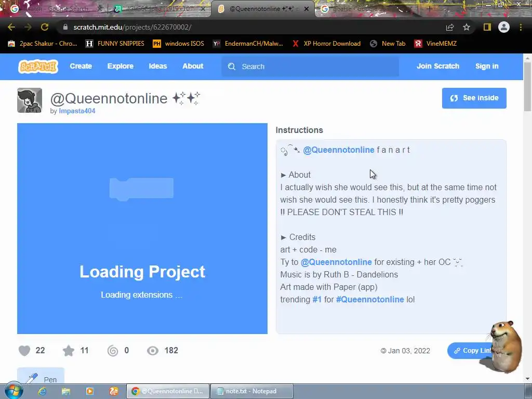Click the See inside button
532x399 pixels.
tap(474, 98)
